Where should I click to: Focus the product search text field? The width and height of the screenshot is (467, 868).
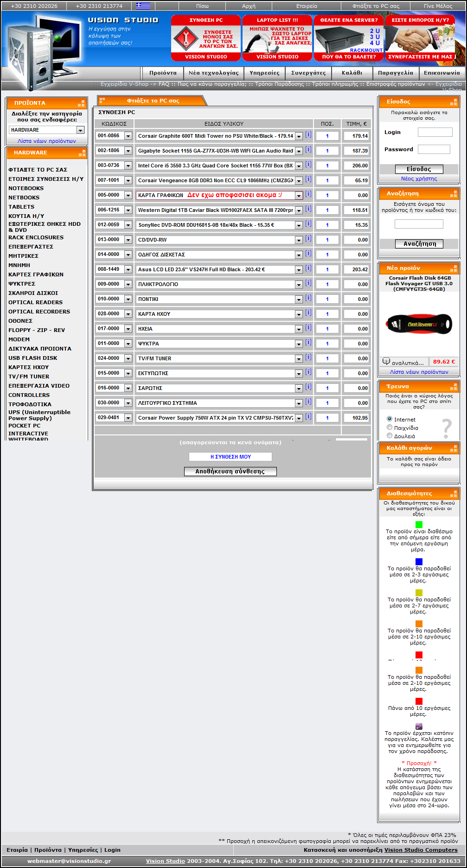419,224
